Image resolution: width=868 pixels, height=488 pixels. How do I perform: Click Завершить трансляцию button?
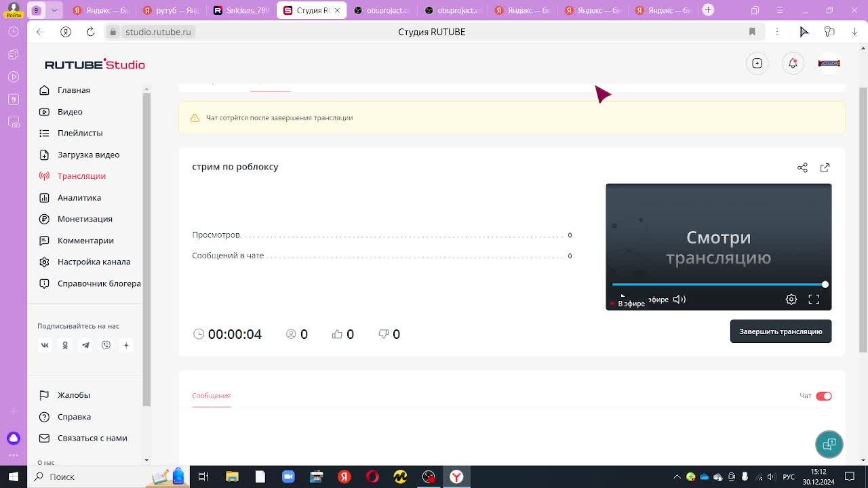[x=781, y=331]
